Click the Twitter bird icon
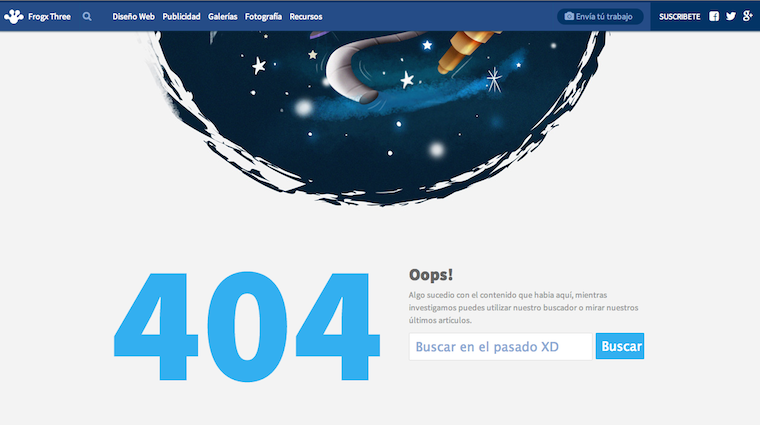The width and height of the screenshot is (760, 425). 731,16
